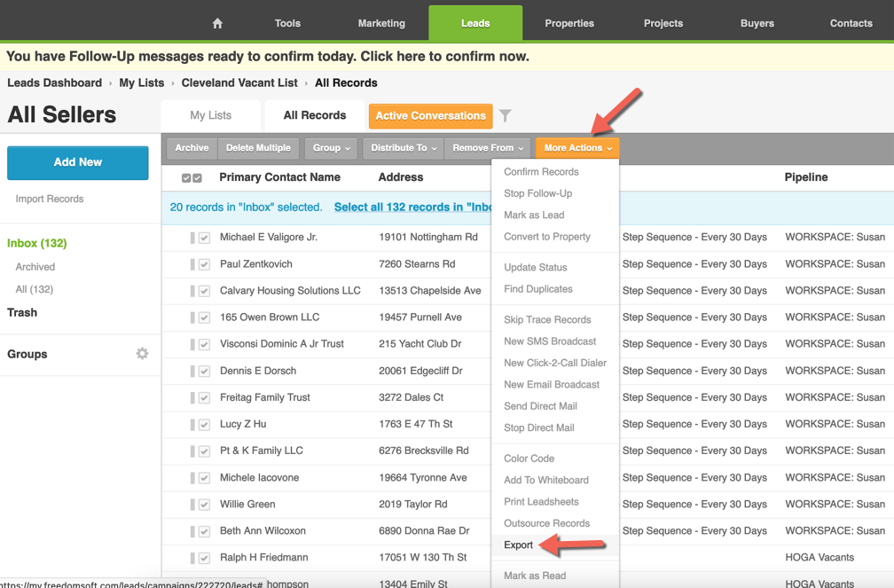Choose Update Status menu option
Screen dimensions: 894x588
[x=536, y=268]
